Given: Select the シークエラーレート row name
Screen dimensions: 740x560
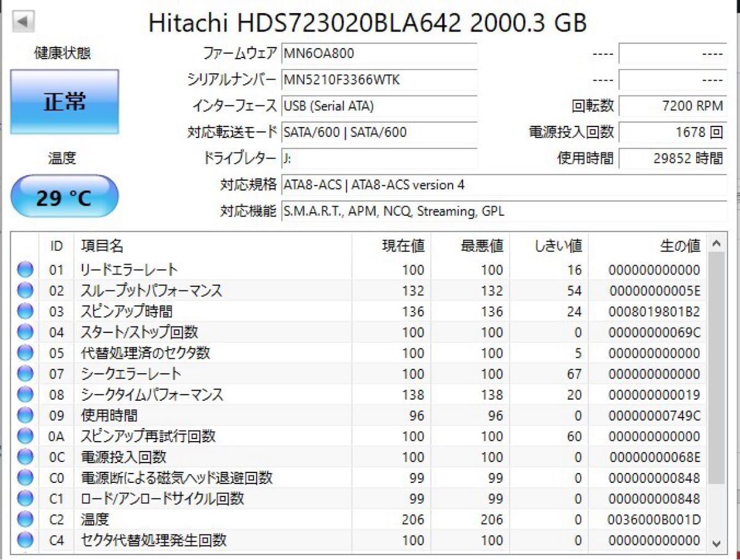Looking at the screenshot, I should point(131,374).
